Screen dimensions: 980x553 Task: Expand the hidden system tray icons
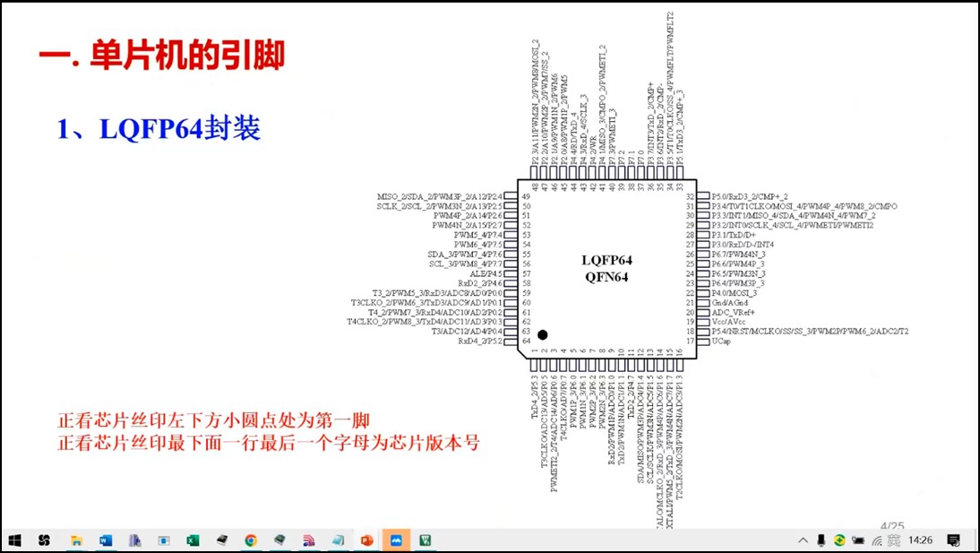pyautogui.click(x=804, y=540)
